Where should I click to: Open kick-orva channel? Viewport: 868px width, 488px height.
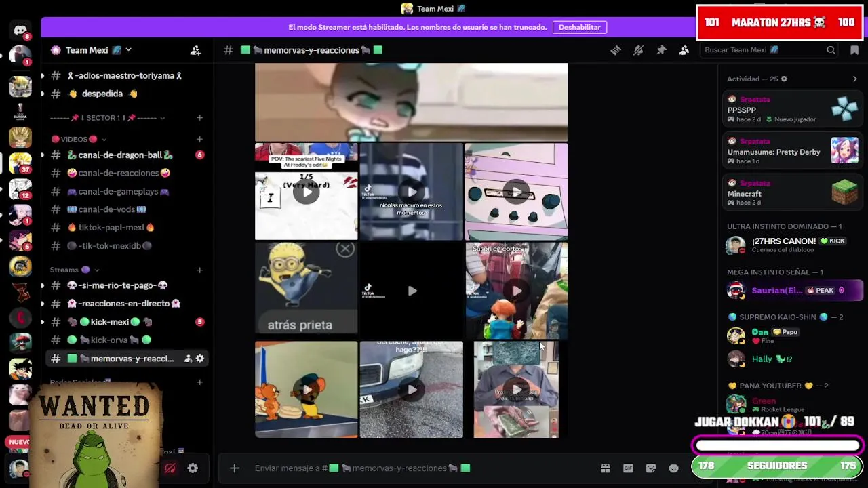click(x=126, y=340)
